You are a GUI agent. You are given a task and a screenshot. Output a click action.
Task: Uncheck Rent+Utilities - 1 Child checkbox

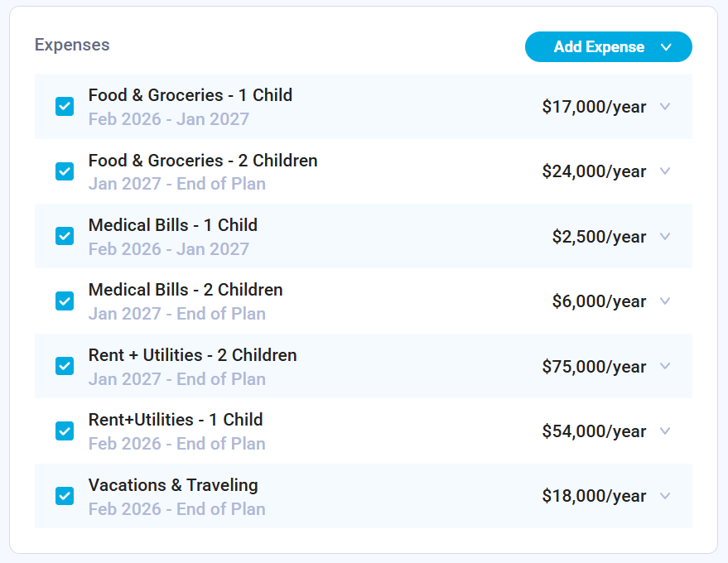pyautogui.click(x=65, y=431)
